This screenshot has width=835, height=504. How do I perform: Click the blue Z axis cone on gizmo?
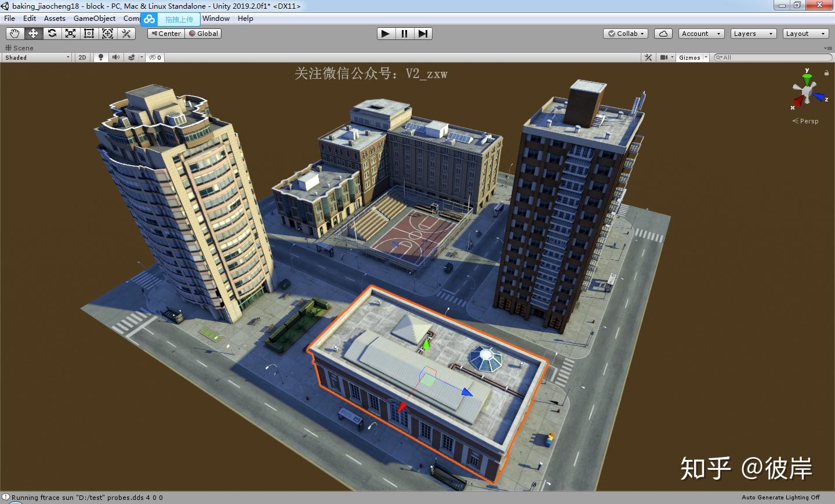pos(819,97)
